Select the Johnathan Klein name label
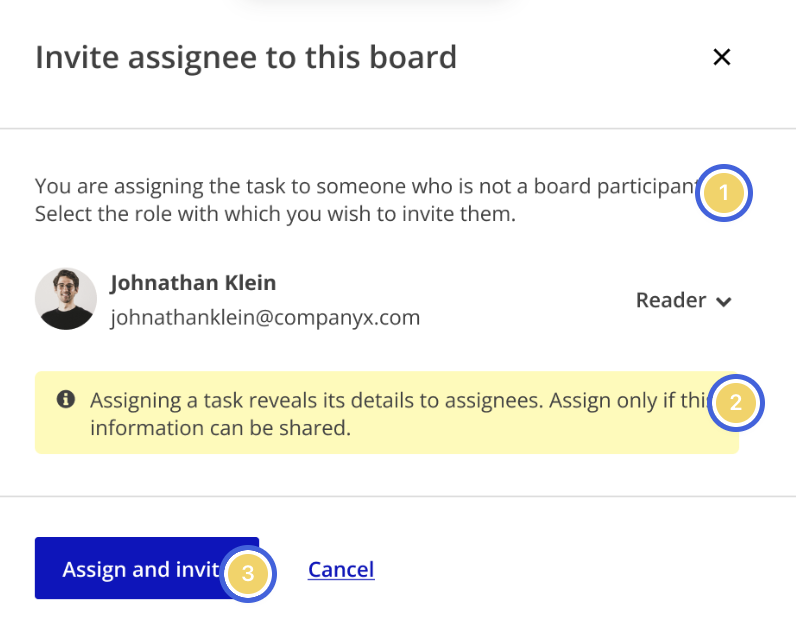This screenshot has width=804, height=620. pos(193,283)
